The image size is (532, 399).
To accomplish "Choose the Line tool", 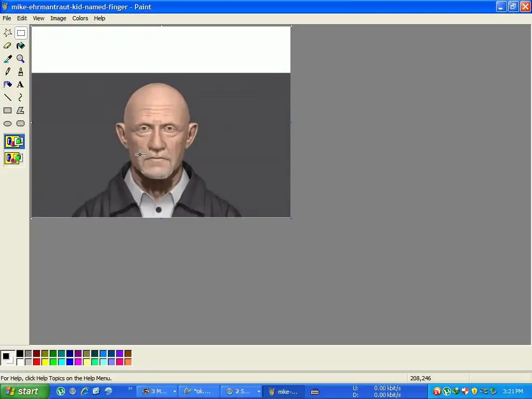I will [7, 98].
